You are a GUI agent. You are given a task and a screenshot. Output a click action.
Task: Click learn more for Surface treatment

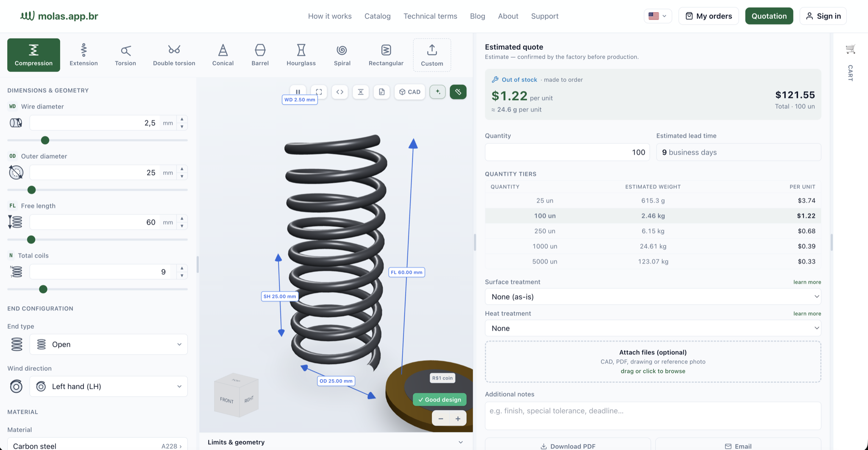[x=807, y=282]
